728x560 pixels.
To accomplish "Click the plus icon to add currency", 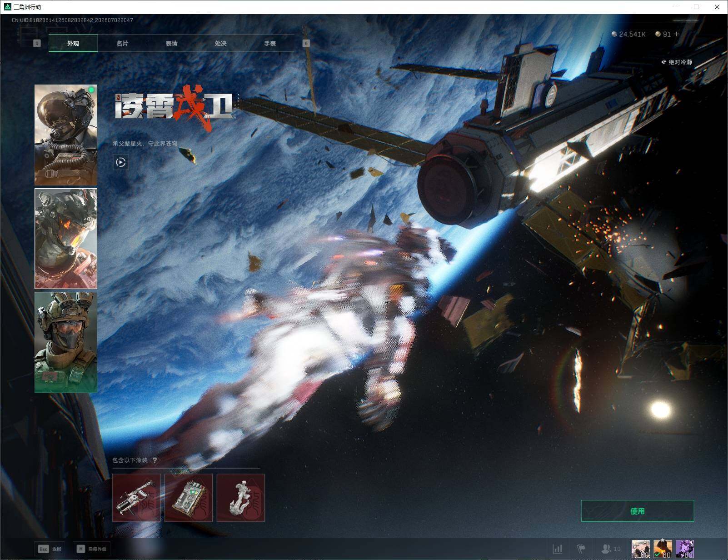I will (677, 34).
